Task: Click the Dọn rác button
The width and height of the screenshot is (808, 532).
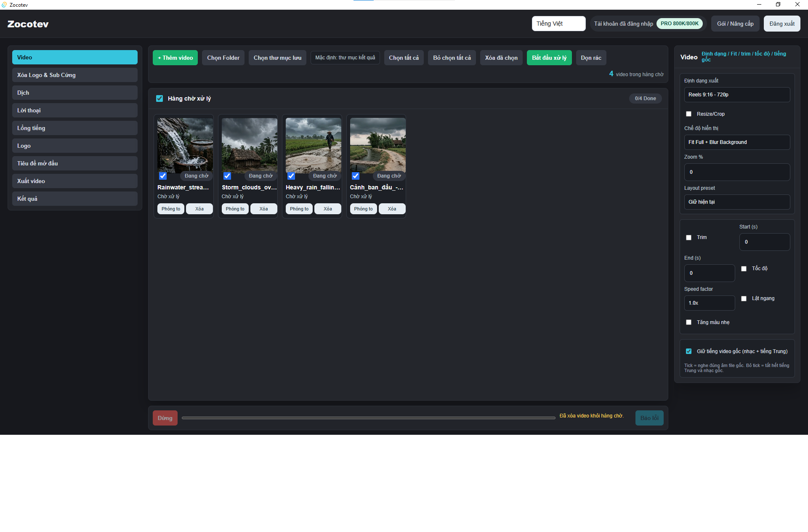Action: pos(591,58)
